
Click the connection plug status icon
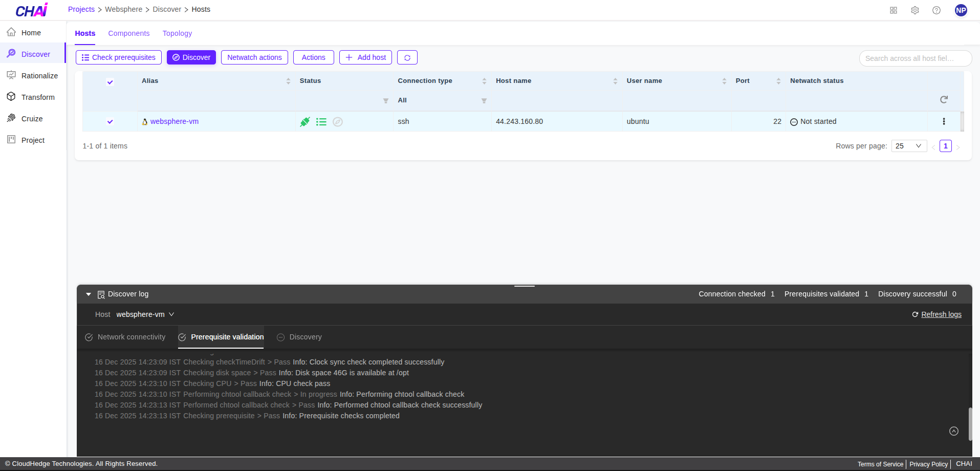pos(305,122)
